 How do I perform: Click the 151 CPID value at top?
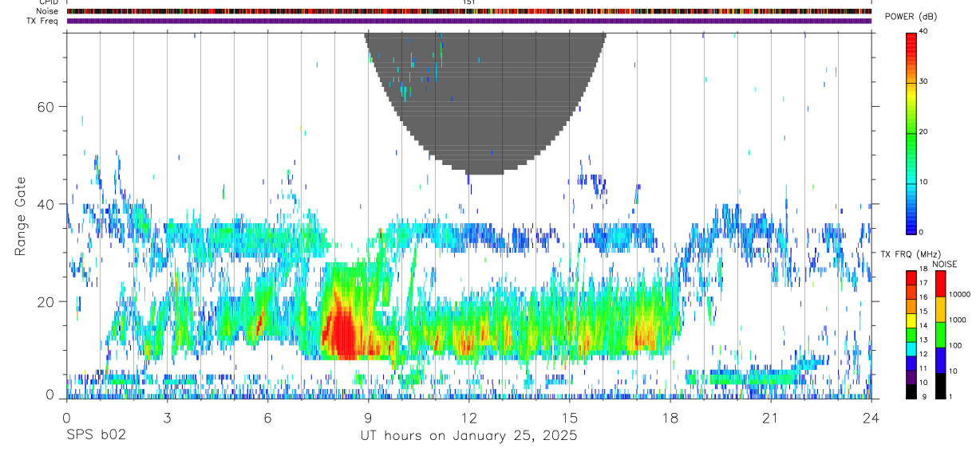coord(468,2)
